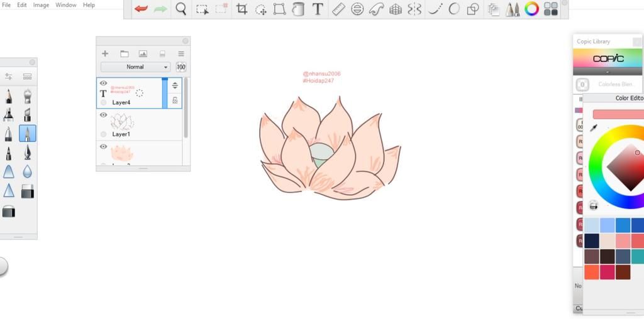
Task: Open the layer panel hamburger menu
Action: (x=181, y=54)
